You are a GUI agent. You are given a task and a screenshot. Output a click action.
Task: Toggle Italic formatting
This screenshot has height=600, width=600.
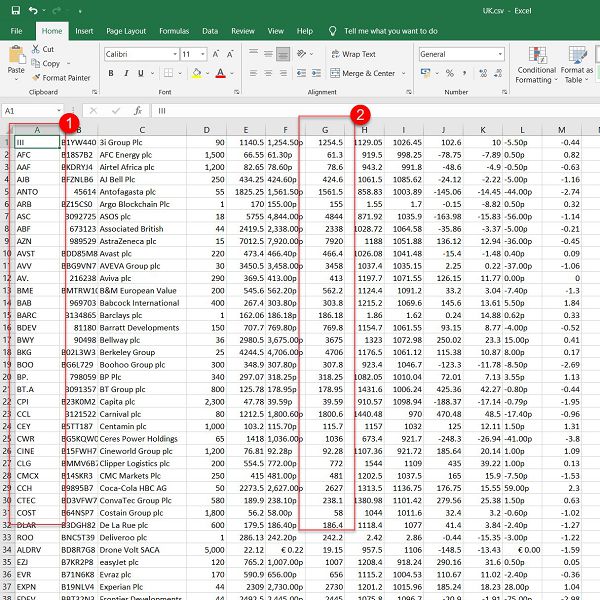click(126, 73)
